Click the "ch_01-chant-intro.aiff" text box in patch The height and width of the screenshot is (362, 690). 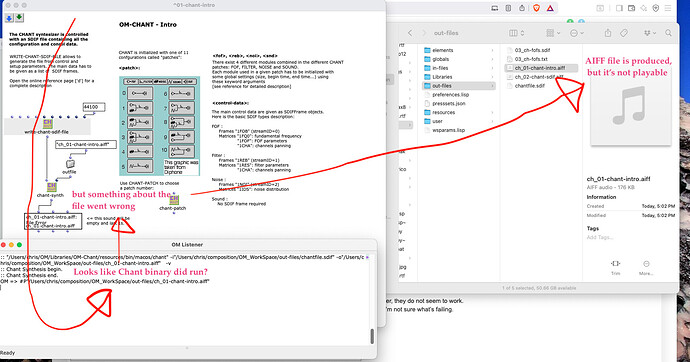[86, 144]
